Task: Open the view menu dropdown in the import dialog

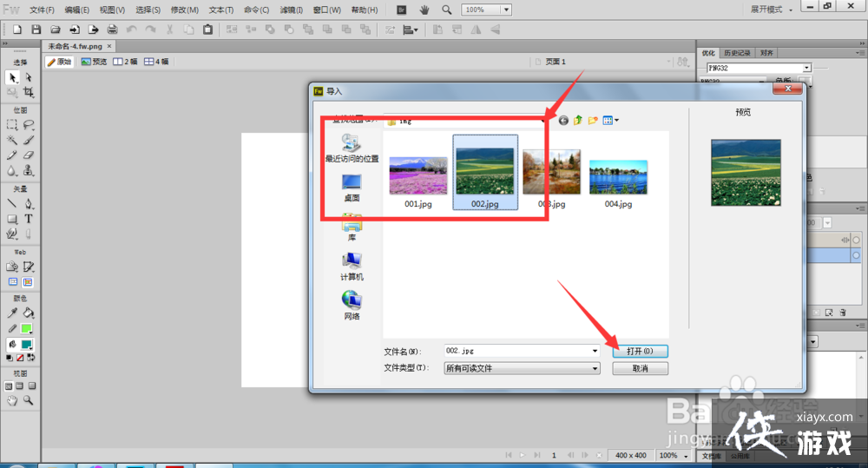Action: (611, 120)
